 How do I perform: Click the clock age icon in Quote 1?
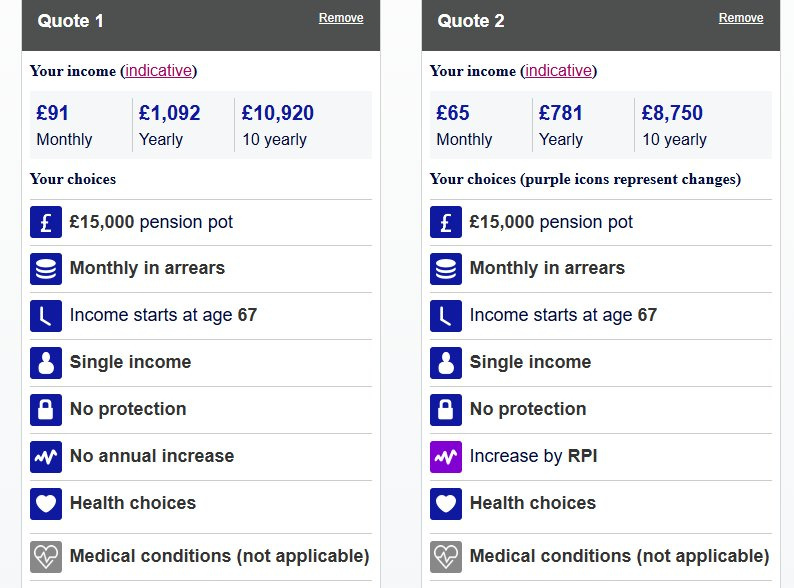pos(46,316)
